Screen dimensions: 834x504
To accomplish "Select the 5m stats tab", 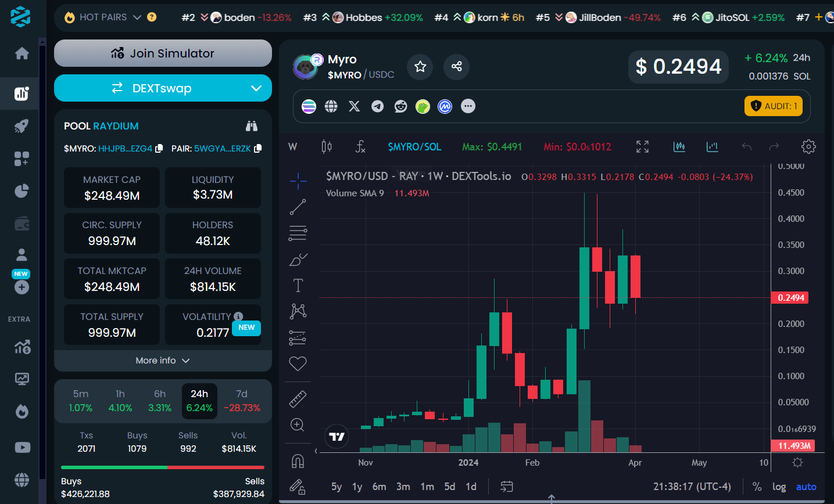I will pos(81,401).
